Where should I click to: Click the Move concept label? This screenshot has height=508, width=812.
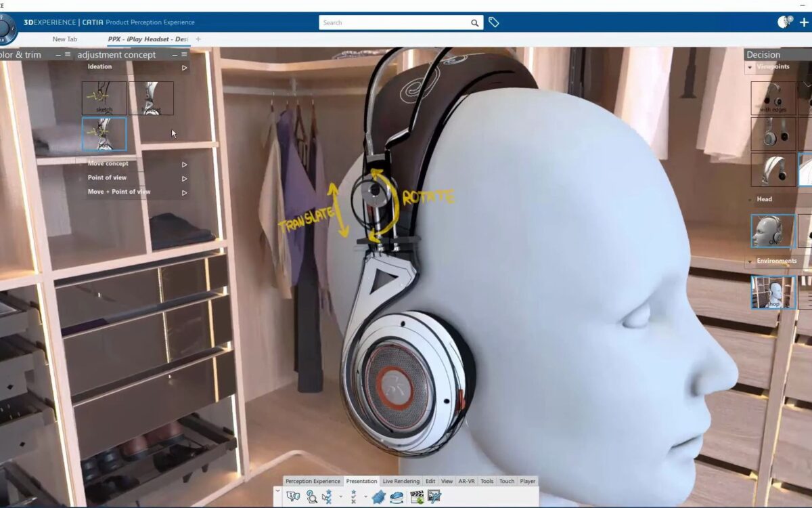pos(108,164)
